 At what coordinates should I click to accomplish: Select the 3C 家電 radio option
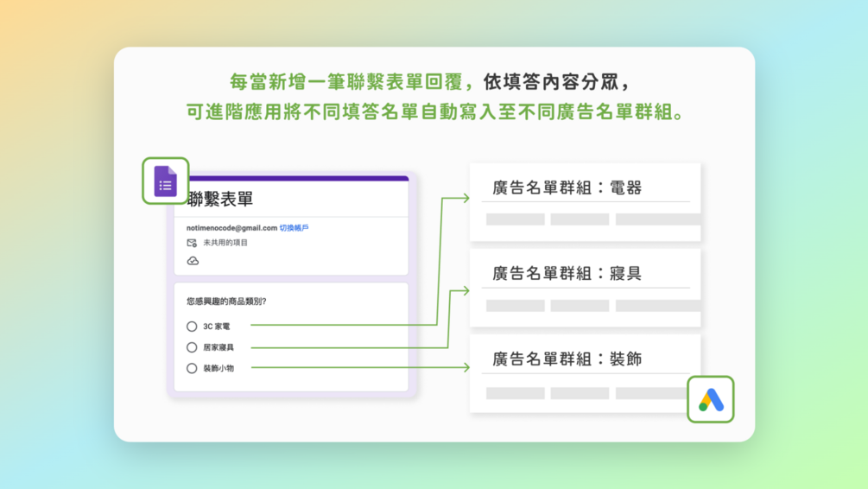[192, 327]
